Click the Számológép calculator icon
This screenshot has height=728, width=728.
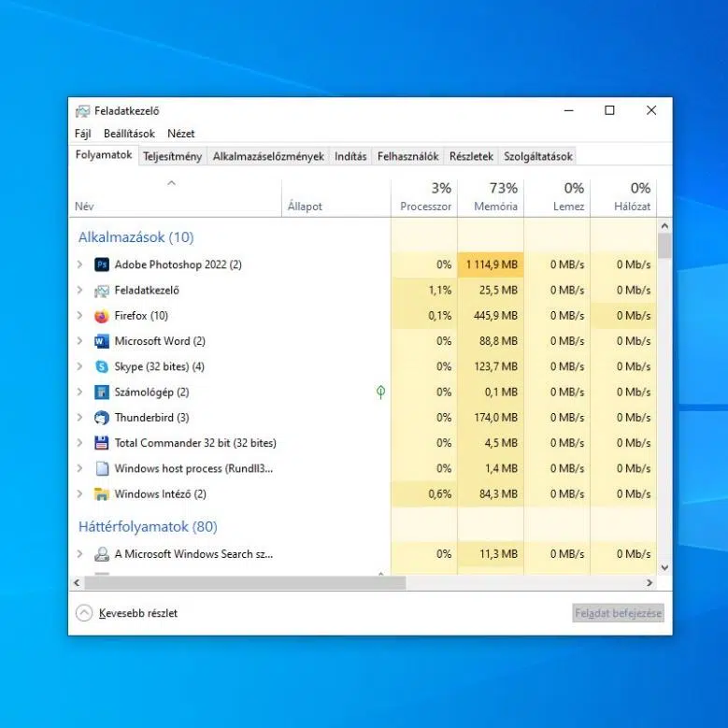point(102,393)
